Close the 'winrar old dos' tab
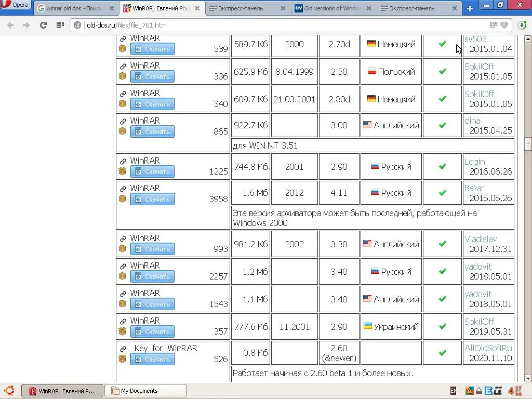The height and width of the screenshot is (399, 532). pos(111,8)
